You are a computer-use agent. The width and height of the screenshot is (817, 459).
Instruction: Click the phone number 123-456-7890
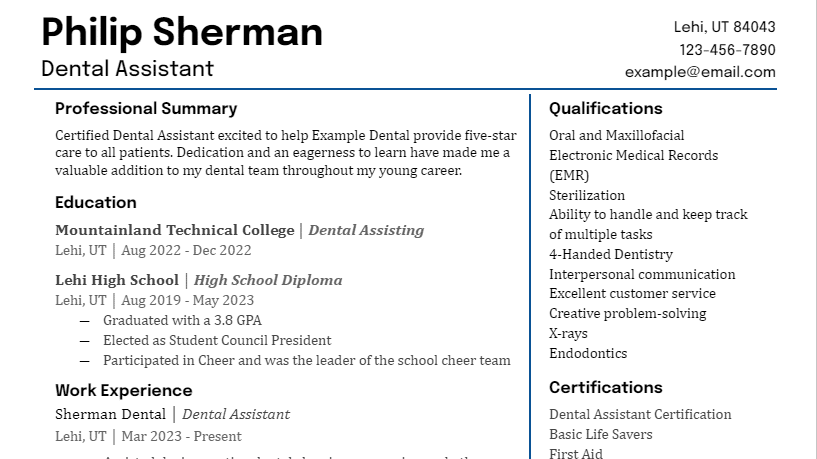(727, 49)
